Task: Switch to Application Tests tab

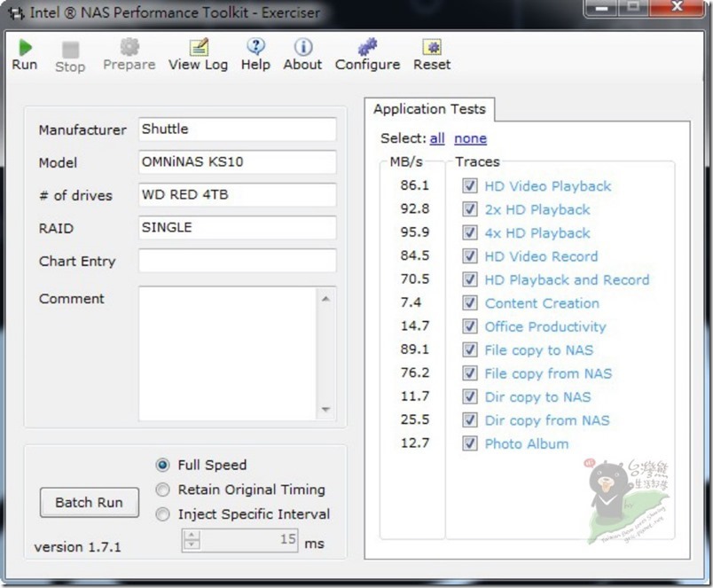Action: tap(430, 109)
